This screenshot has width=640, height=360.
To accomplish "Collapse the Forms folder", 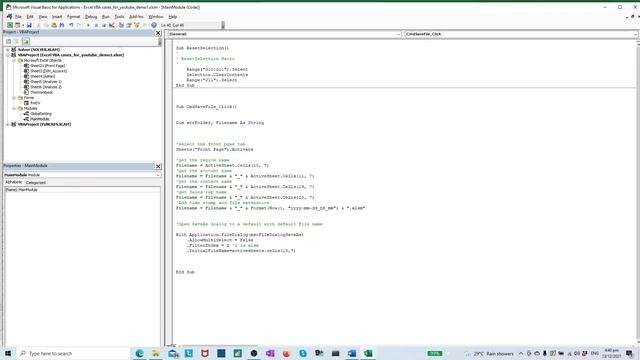I will pos(14,98).
